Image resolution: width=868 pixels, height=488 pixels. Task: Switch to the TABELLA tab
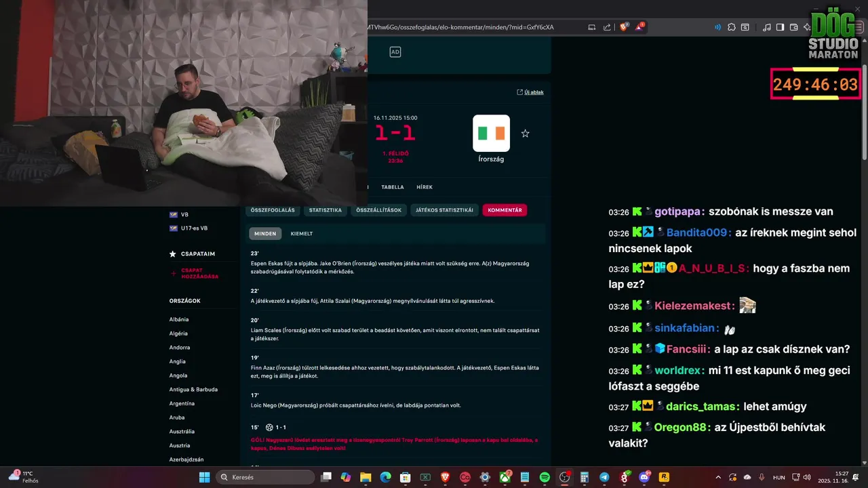click(392, 187)
